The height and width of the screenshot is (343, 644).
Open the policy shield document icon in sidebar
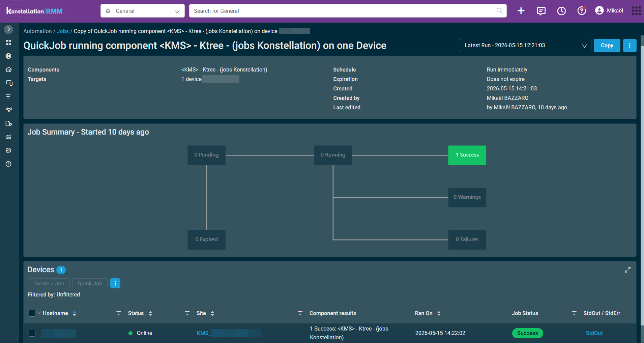click(8, 123)
